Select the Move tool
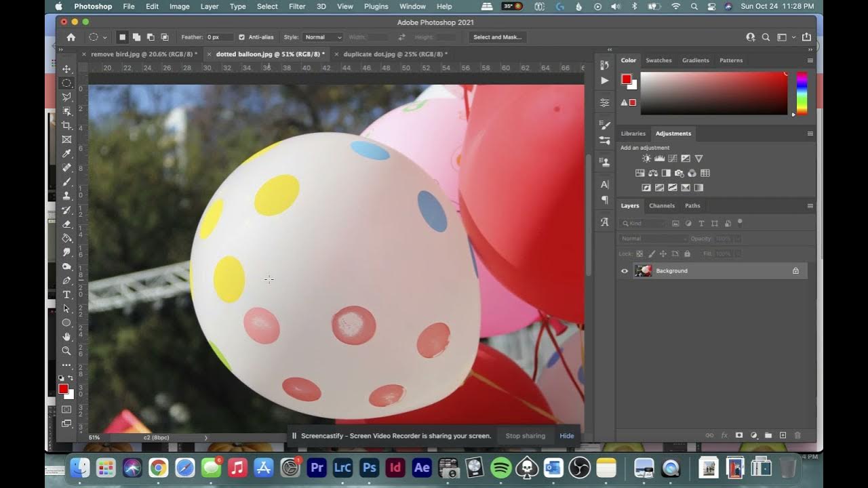The height and width of the screenshot is (488, 868). 66,69
